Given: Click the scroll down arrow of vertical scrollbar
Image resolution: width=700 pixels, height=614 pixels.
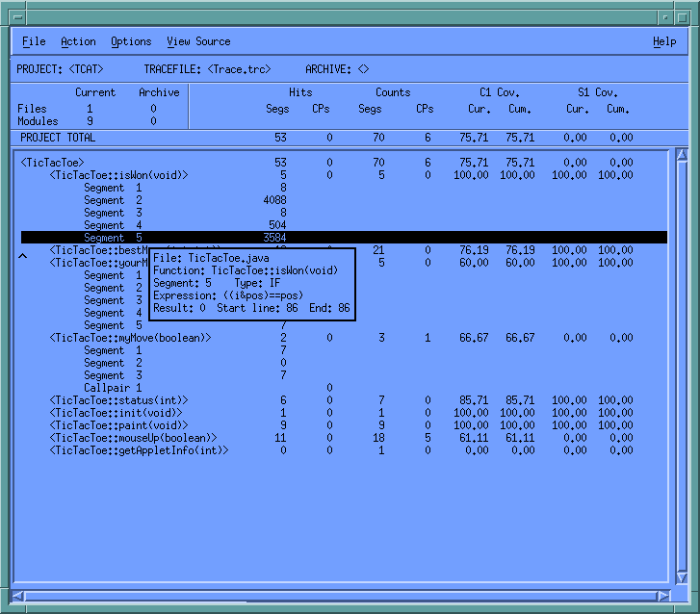Looking at the screenshot, I should point(682,577).
